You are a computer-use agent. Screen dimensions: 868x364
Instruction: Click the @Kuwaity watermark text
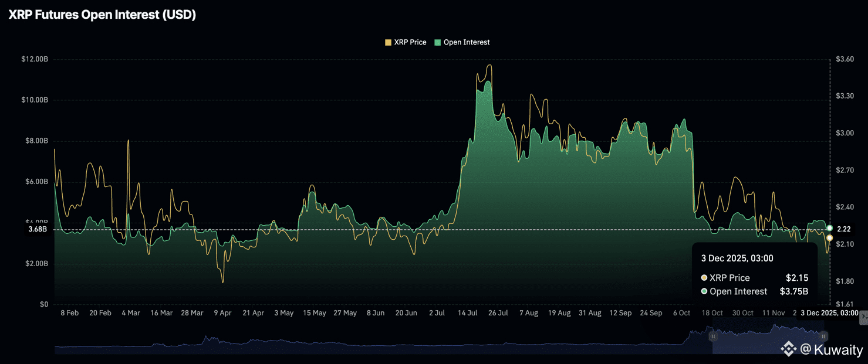click(x=832, y=350)
